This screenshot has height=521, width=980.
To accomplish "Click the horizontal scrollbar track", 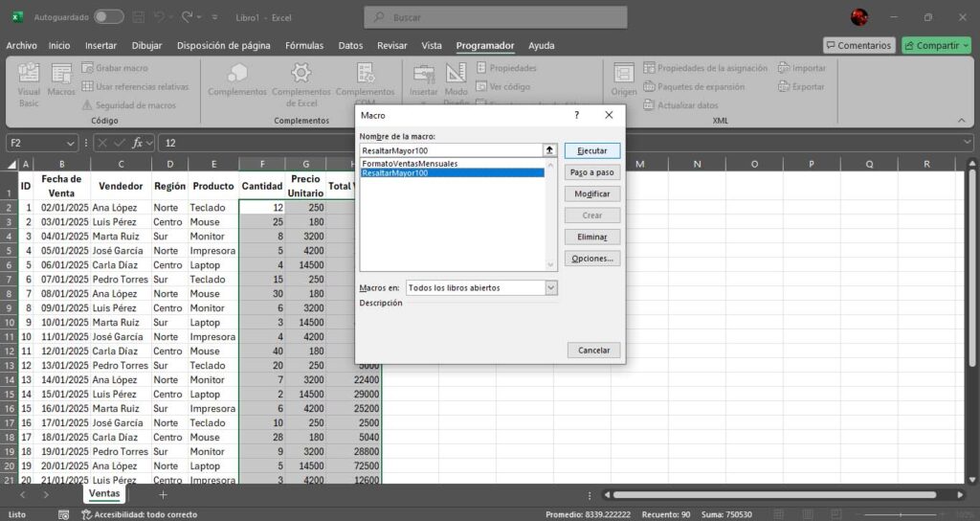I will click(x=774, y=495).
